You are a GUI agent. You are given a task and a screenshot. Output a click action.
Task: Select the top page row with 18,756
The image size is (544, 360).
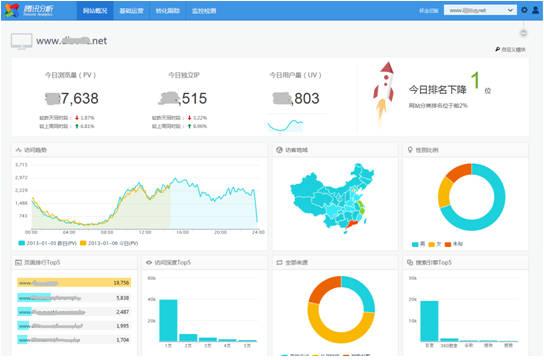point(74,283)
